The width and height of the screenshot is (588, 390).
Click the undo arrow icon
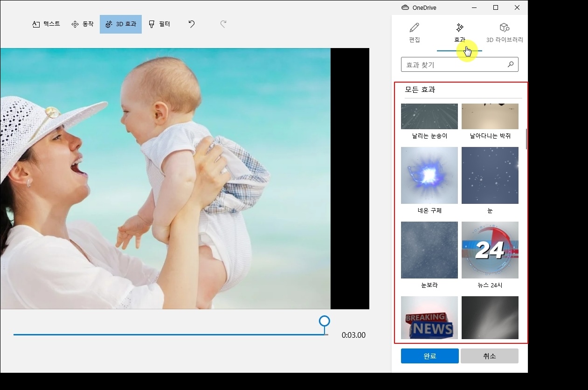[x=192, y=24]
